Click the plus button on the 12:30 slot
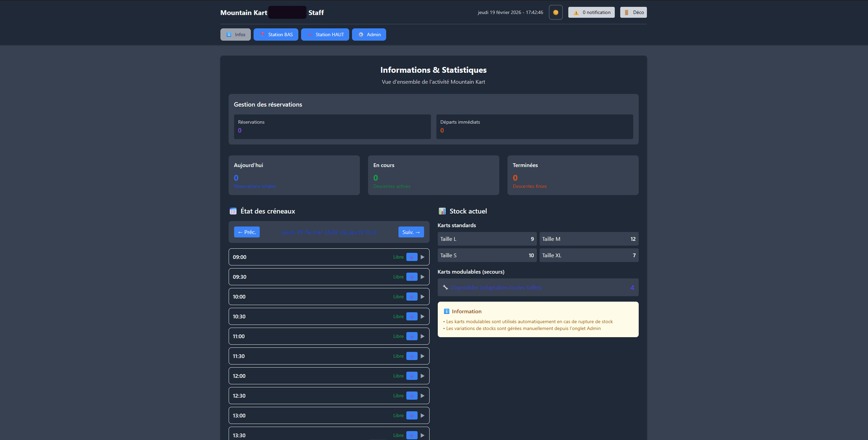Screen dimensions: 868x440 pyautogui.click(x=412, y=396)
